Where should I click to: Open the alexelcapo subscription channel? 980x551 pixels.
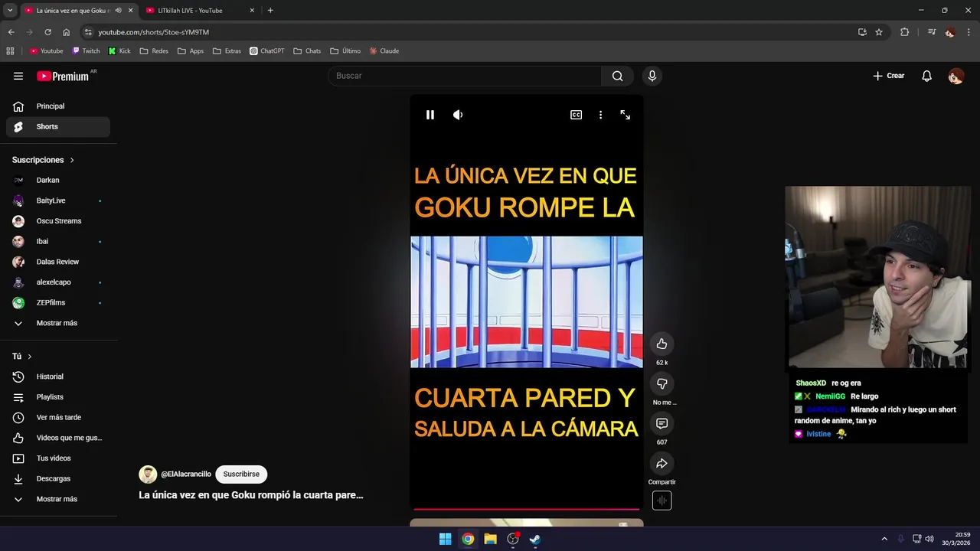click(x=58, y=282)
